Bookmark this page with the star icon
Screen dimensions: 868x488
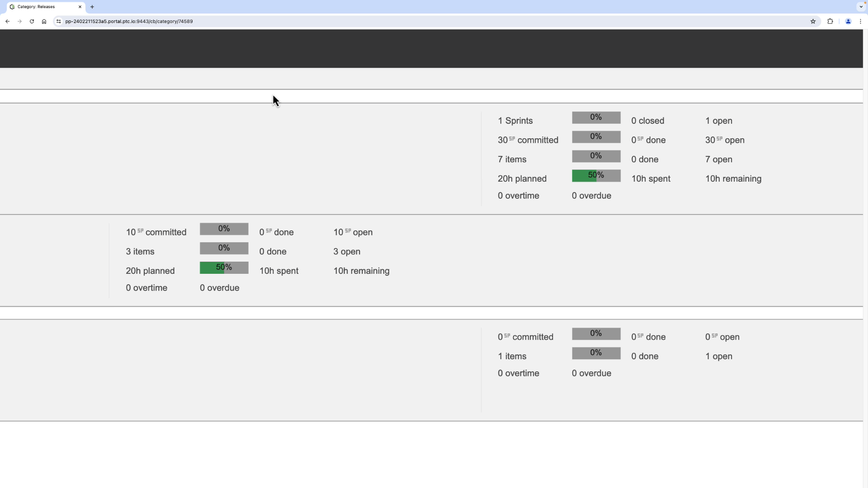[x=813, y=21]
